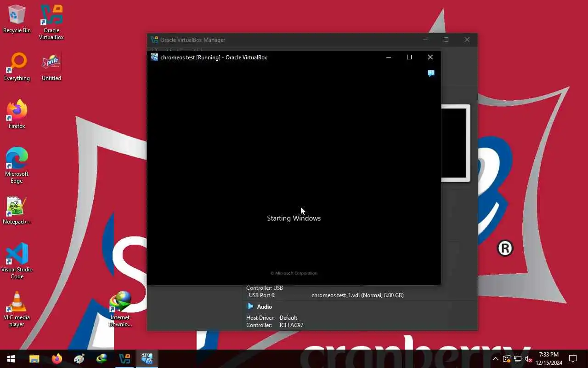This screenshot has height=368, width=588.
Task: Click the 'USB Port 0:' label
Action: point(262,295)
